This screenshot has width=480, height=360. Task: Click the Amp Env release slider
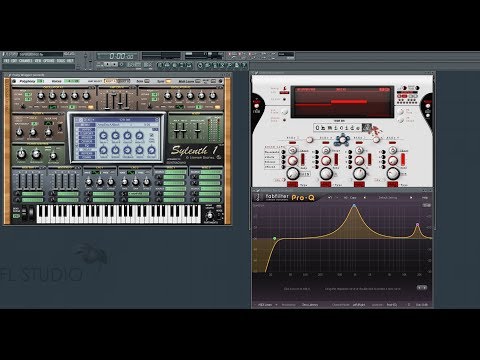(127, 101)
